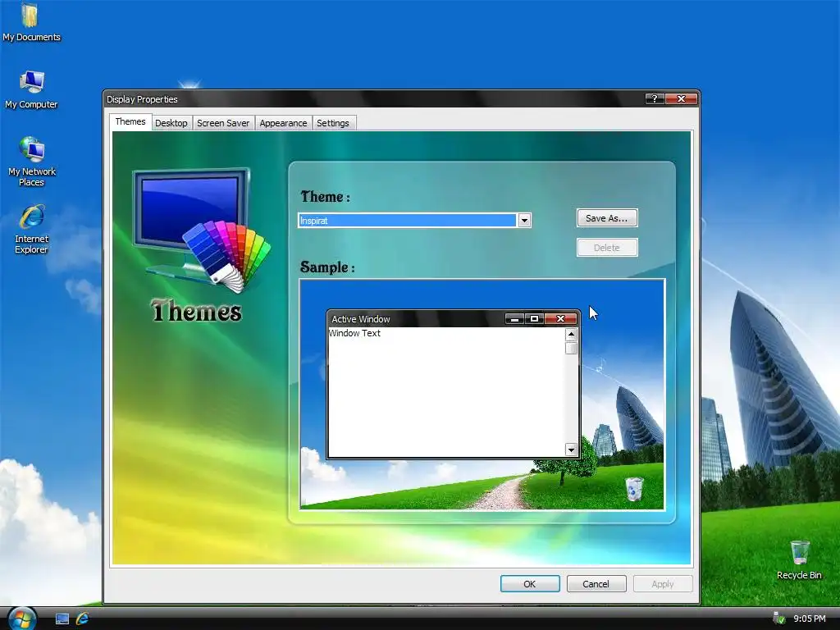Click the help question mark button
This screenshot has width=840, height=630.
tap(655, 98)
